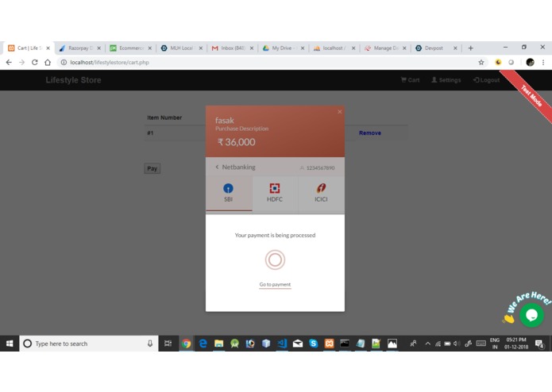Image resolution: width=552 pixels, height=392 pixels.
Task: Click the Remove link for item #1
Action: click(369, 133)
